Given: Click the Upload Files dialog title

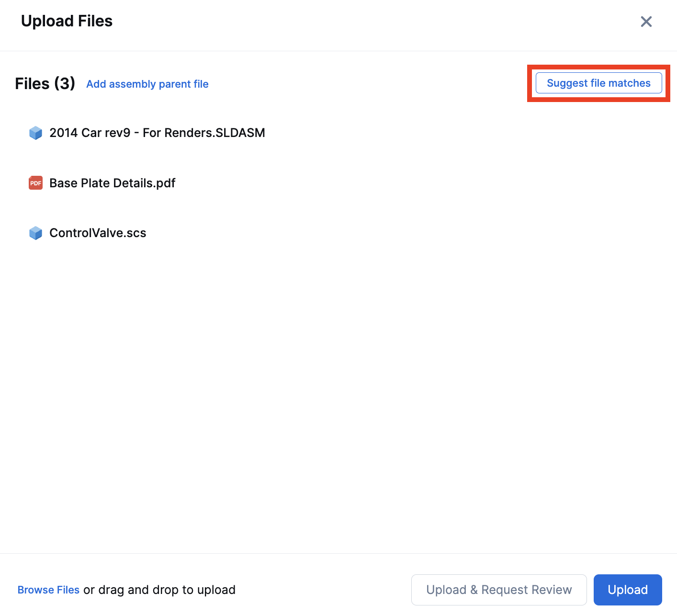Looking at the screenshot, I should pyautogui.click(x=67, y=21).
